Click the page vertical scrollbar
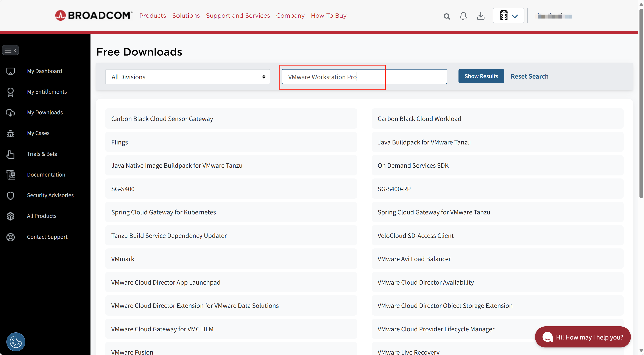Image resolution: width=644 pixels, height=355 pixels. point(641,103)
